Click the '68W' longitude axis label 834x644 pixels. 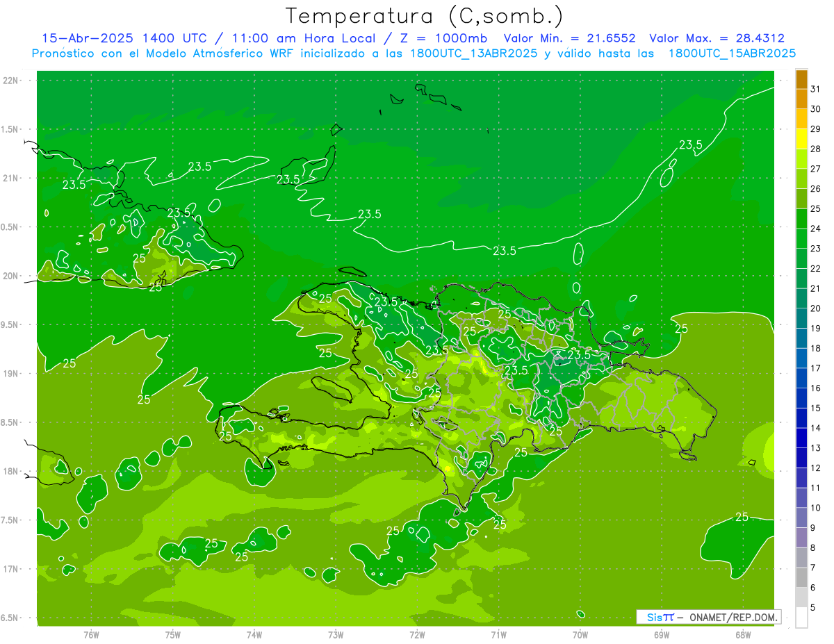pos(743,634)
